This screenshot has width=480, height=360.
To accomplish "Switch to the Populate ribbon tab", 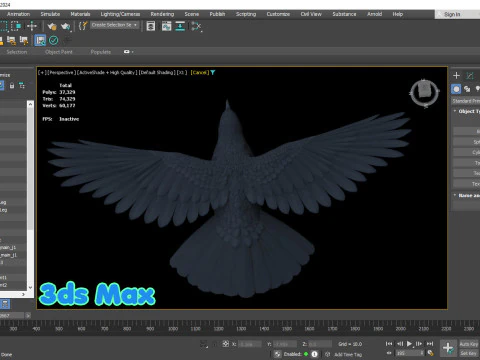I will pyautogui.click(x=101, y=52).
